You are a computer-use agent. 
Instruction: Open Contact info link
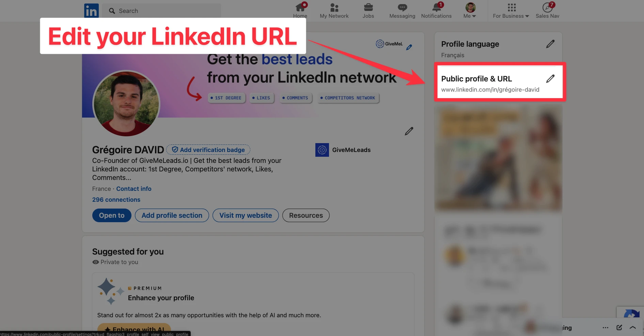(134, 189)
